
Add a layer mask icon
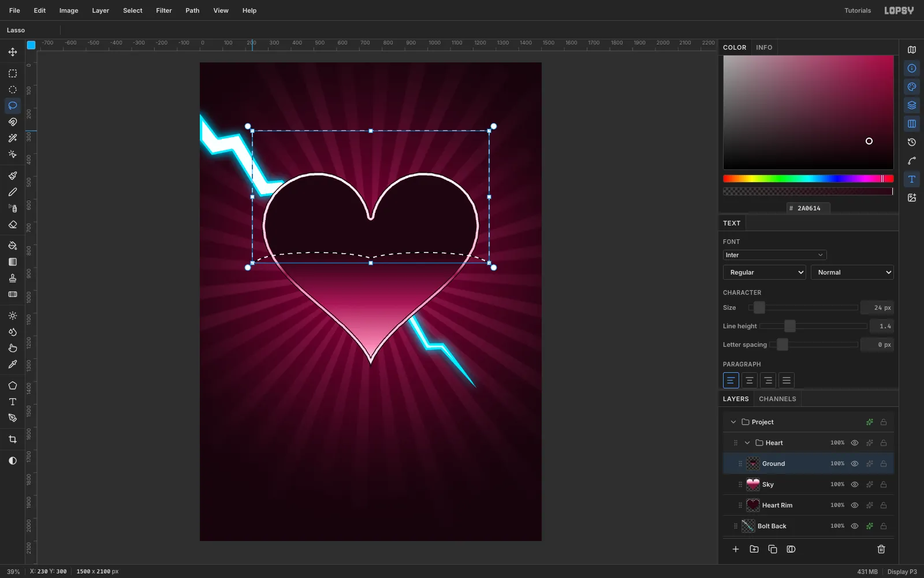click(791, 549)
